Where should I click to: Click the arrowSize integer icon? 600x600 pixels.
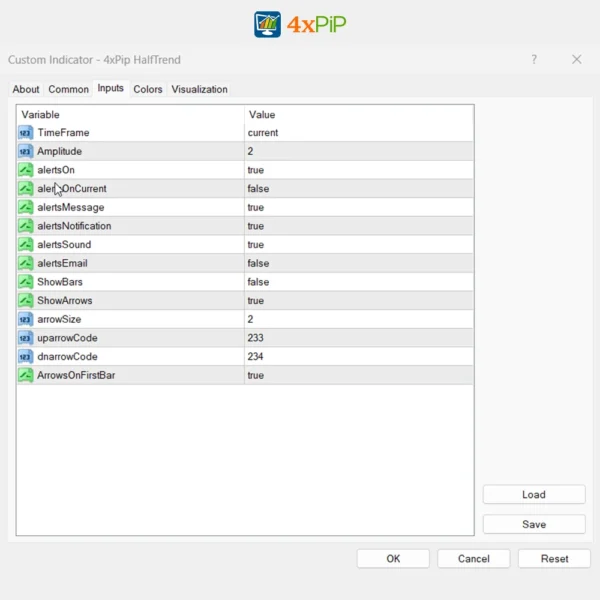coord(26,319)
